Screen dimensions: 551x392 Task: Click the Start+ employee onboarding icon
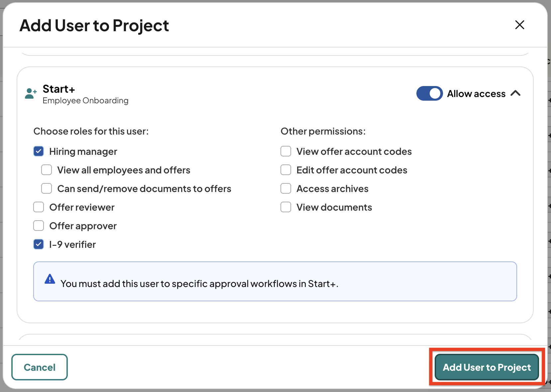pyautogui.click(x=31, y=94)
